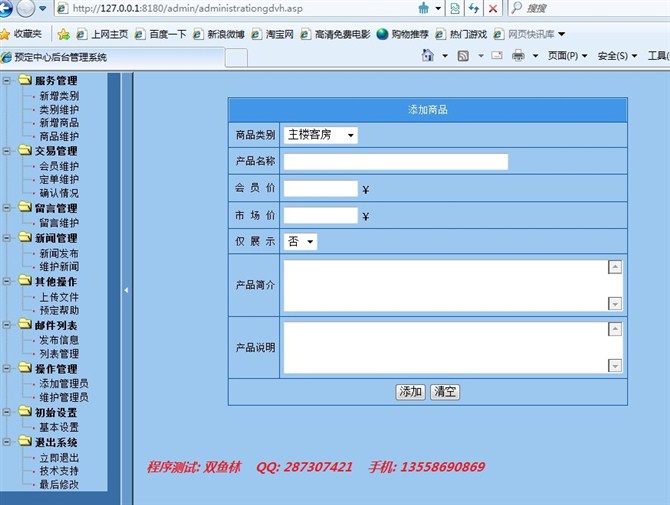Click the 添加 submit button

coord(410,392)
